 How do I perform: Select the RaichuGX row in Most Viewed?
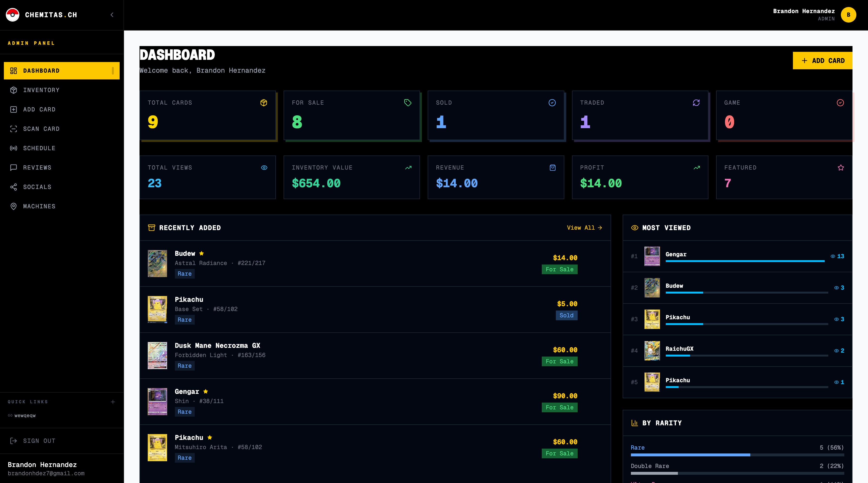pyautogui.click(x=737, y=351)
